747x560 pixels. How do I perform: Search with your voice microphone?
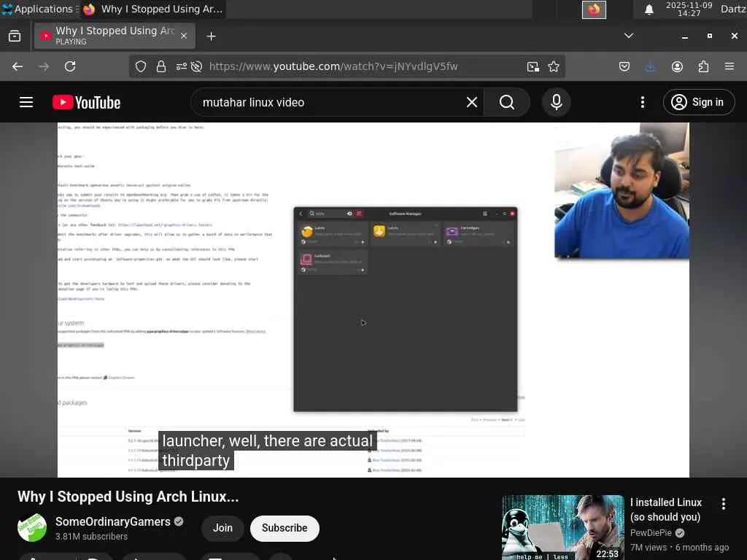coord(557,102)
